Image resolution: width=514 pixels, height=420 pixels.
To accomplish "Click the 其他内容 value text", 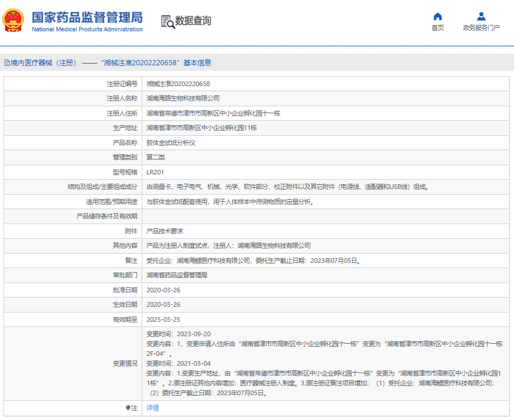I will (228, 246).
